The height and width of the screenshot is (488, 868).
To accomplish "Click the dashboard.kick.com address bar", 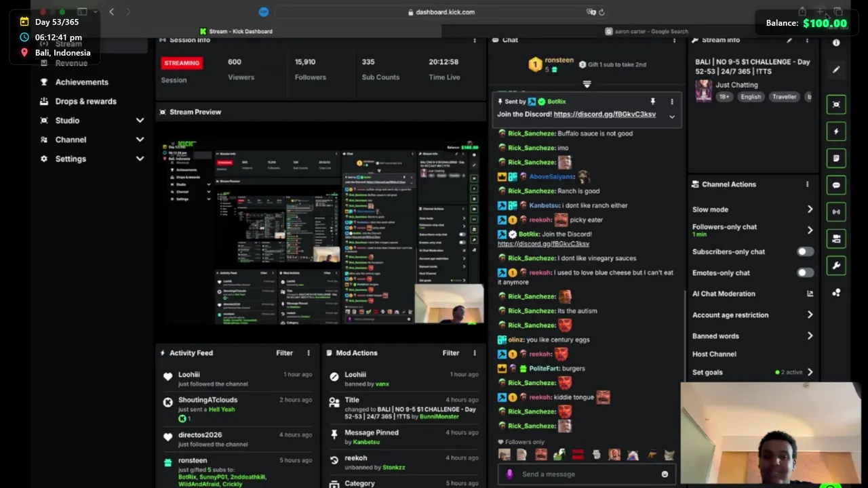I will pos(441,12).
